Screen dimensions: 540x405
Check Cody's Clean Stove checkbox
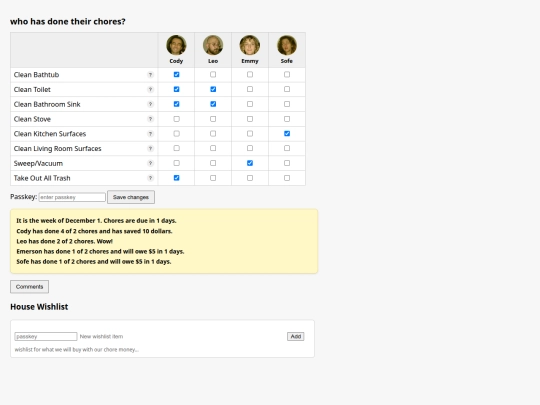pyautogui.click(x=176, y=119)
